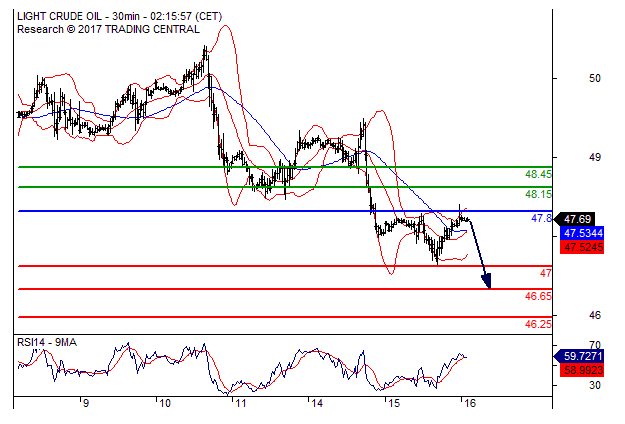Select the red 46.65 support label
The width and height of the screenshot is (625, 424).
click(x=538, y=296)
